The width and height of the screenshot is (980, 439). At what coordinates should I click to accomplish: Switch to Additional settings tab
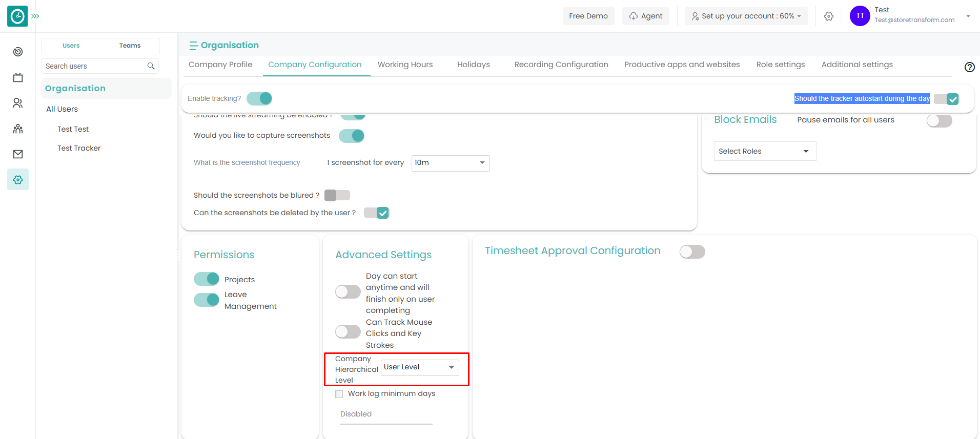[857, 65]
